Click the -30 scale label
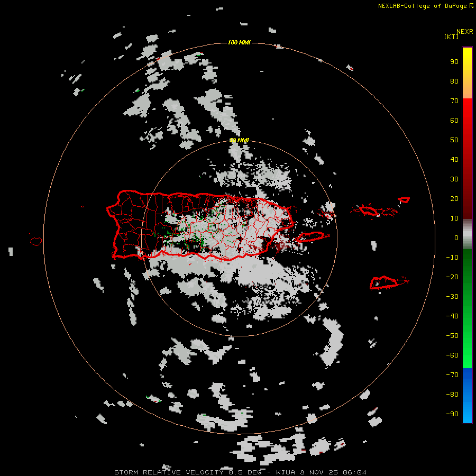 point(452,297)
